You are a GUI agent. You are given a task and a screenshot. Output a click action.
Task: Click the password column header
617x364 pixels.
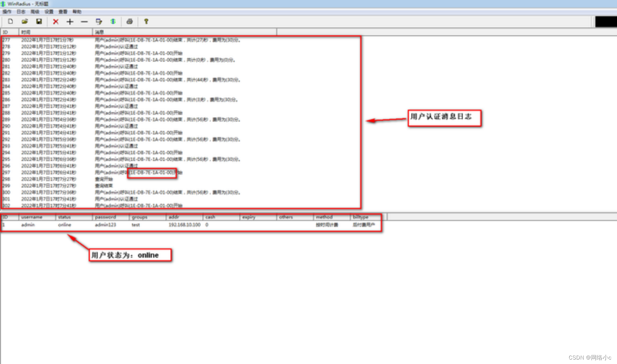click(x=111, y=217)
